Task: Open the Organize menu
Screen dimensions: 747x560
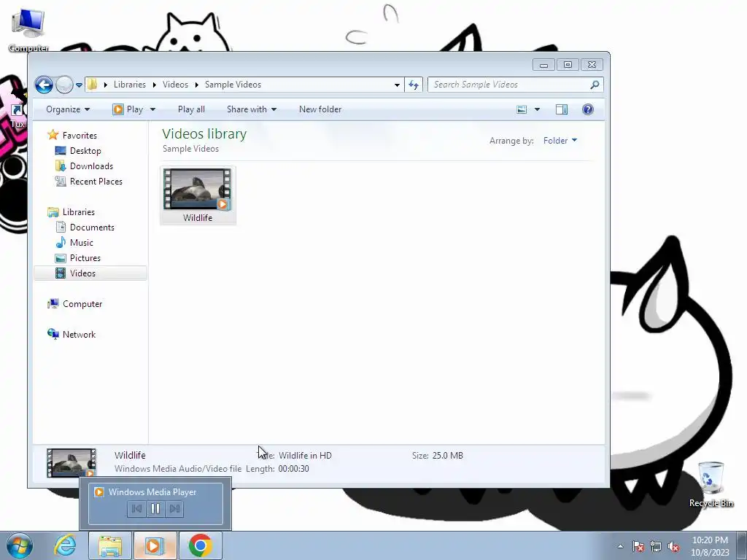Action: (x=68, y=109)
